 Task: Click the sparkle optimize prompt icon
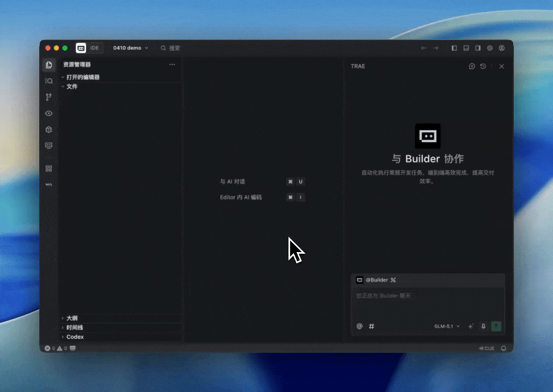pos(471,326)
